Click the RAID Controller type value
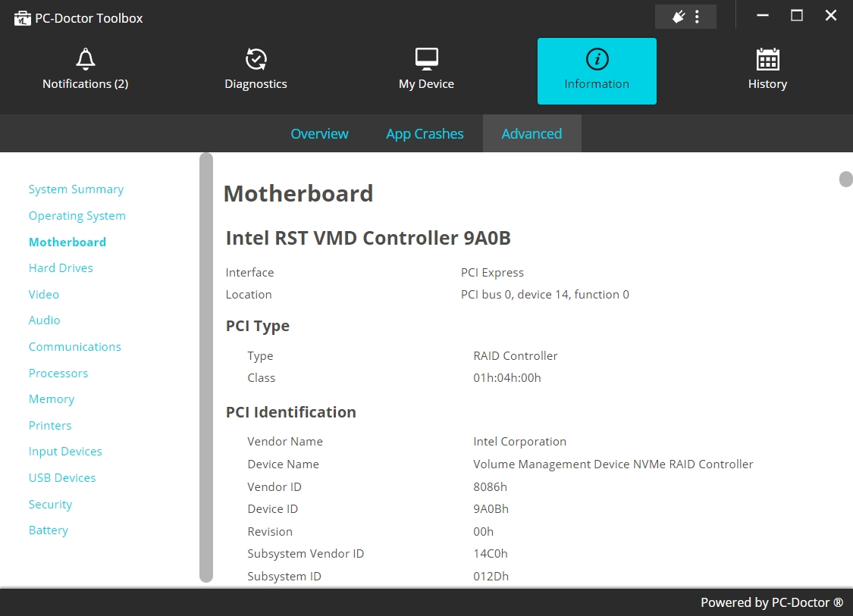 coord(515,356)
